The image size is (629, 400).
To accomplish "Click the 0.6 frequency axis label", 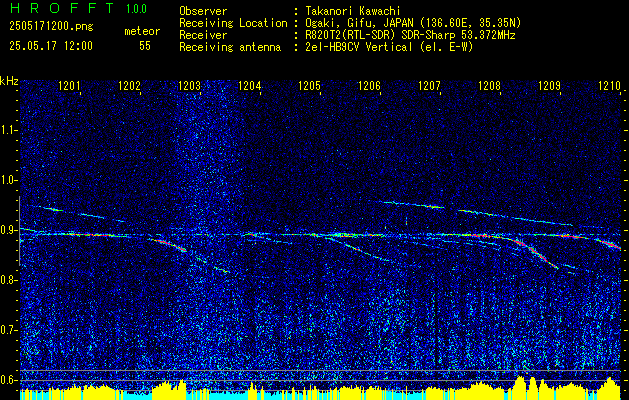I will [8, 380].
